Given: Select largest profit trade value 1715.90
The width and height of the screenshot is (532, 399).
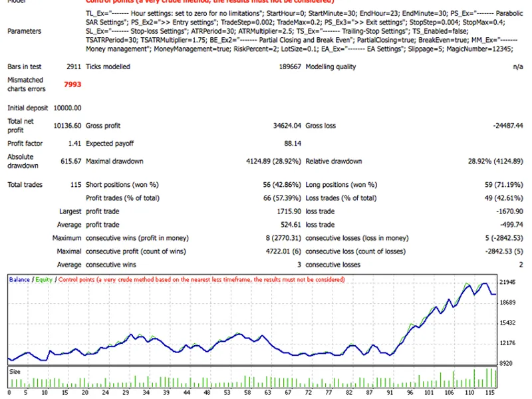Looking at the screenshot, I should pyautogui.click(x=289, y=211).
